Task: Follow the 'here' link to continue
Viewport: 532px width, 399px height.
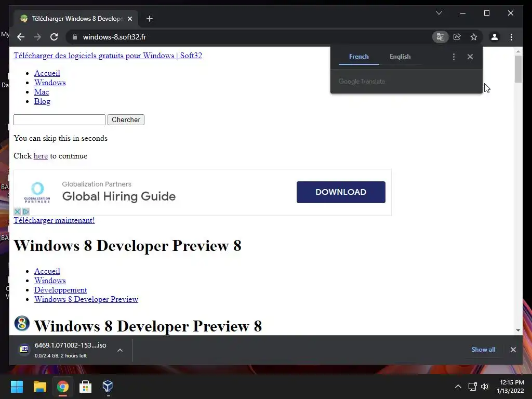Action: tap(41, 156)
